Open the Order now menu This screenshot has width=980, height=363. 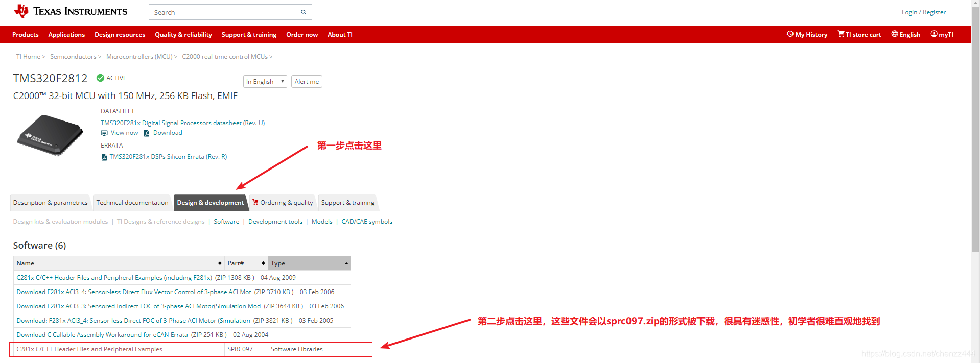click(302, 35)
